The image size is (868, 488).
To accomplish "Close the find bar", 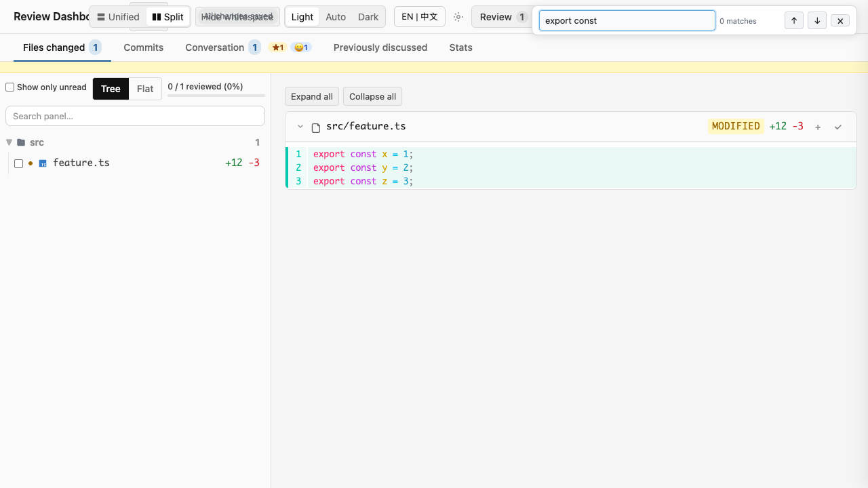I will tap(840, 20).
